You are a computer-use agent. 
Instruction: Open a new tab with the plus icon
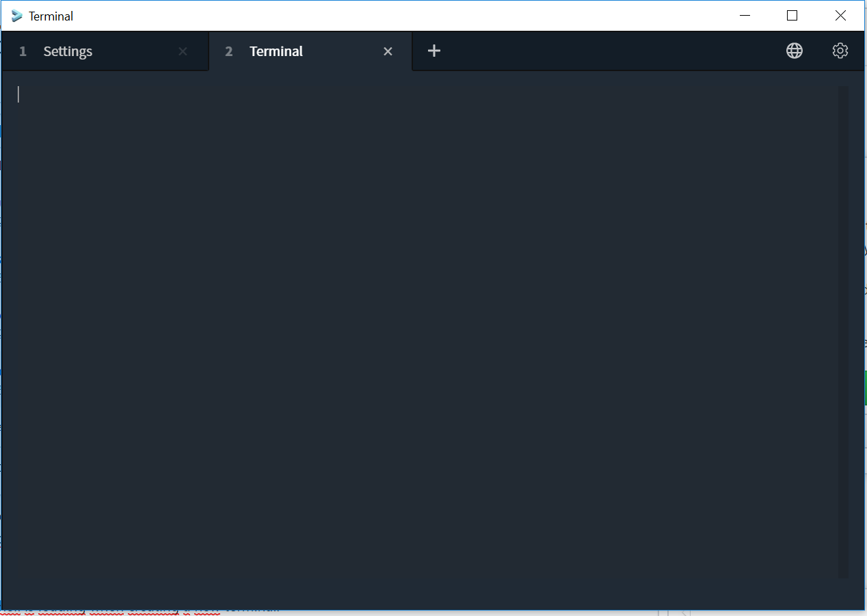434,51
